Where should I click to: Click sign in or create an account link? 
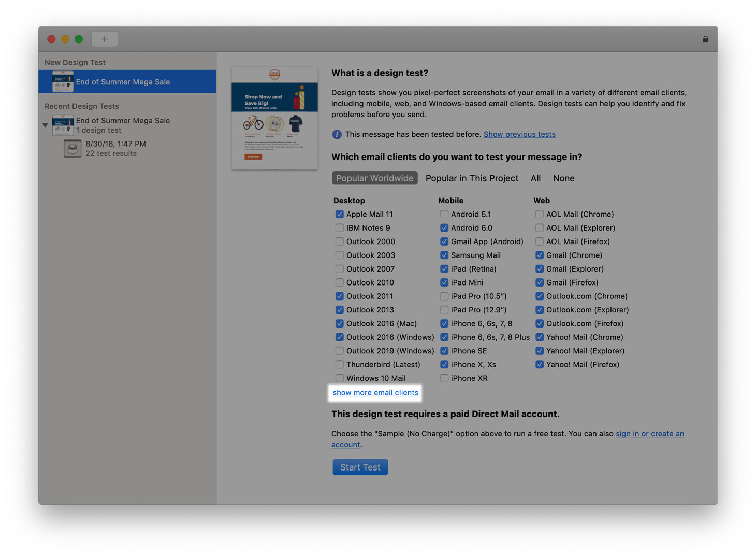pos(650,434)
